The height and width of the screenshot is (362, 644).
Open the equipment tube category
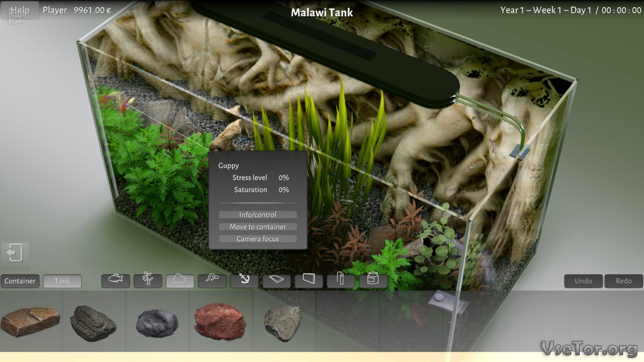[341, 281]
